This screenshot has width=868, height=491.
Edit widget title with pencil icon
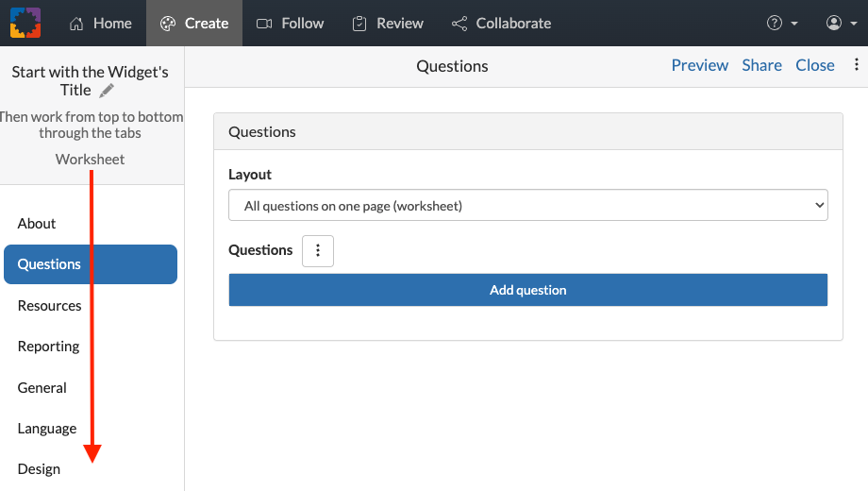[x=107, y=91]
